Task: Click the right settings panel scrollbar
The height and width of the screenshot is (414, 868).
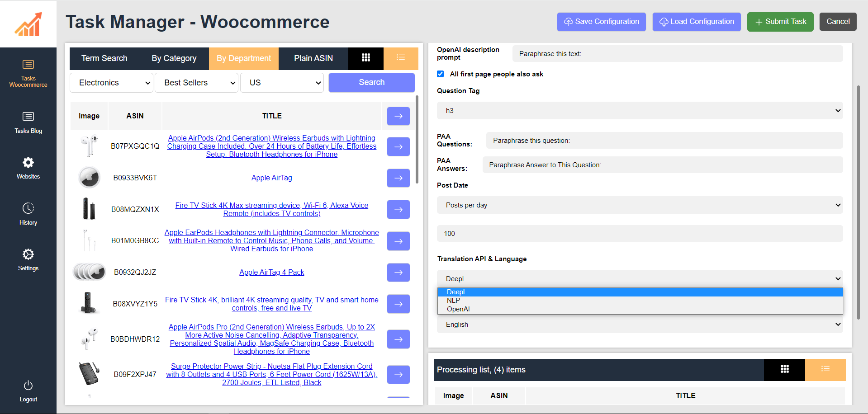Action: [x=858, y=202]
